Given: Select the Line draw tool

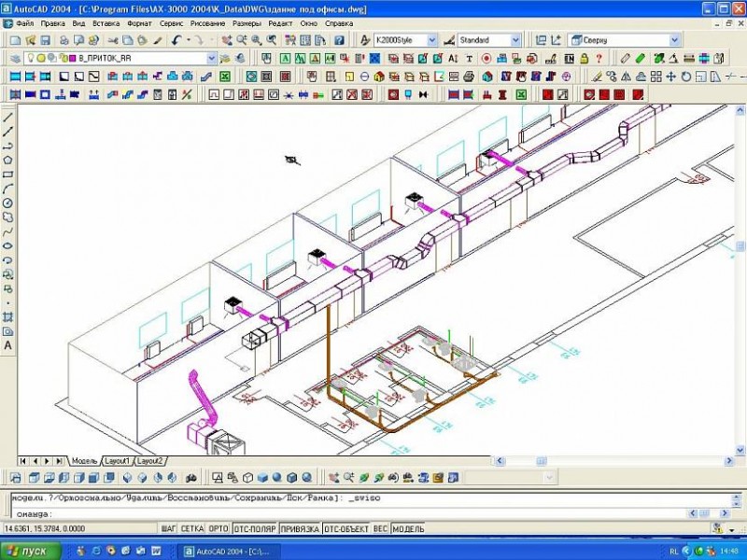Looking at the screenshot, I should click(8, 118).
